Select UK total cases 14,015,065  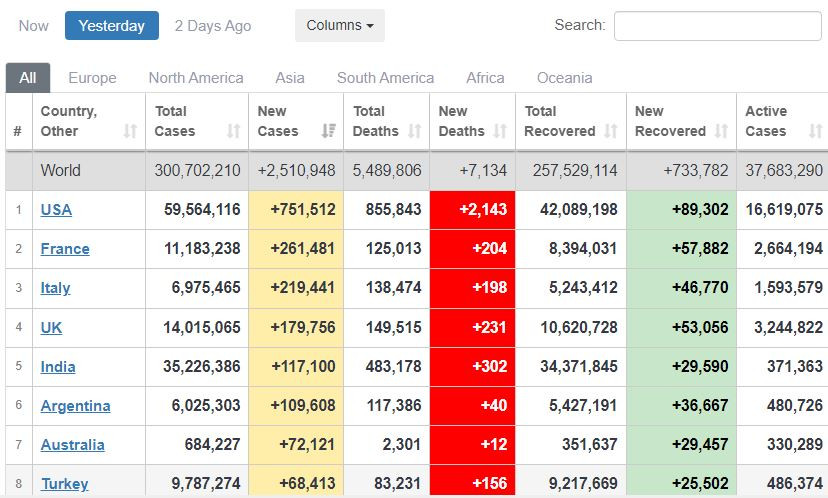pyautogui.click(x=202, y=327)
